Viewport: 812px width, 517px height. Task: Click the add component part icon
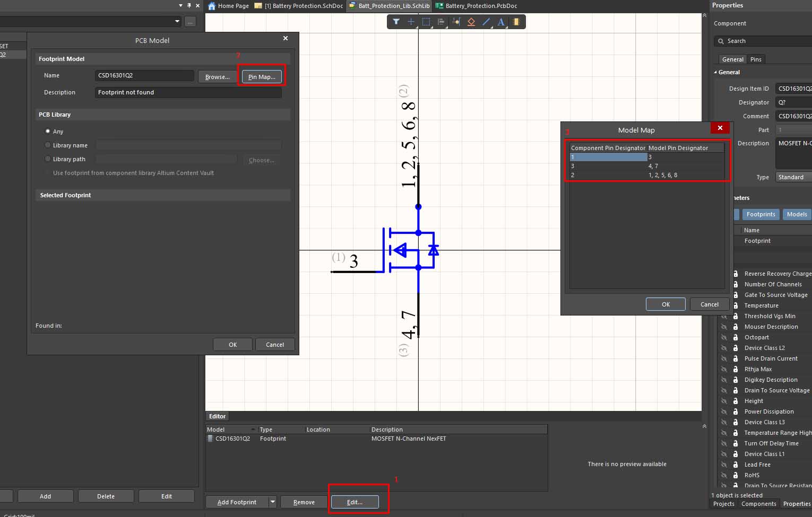coord(516,22)
